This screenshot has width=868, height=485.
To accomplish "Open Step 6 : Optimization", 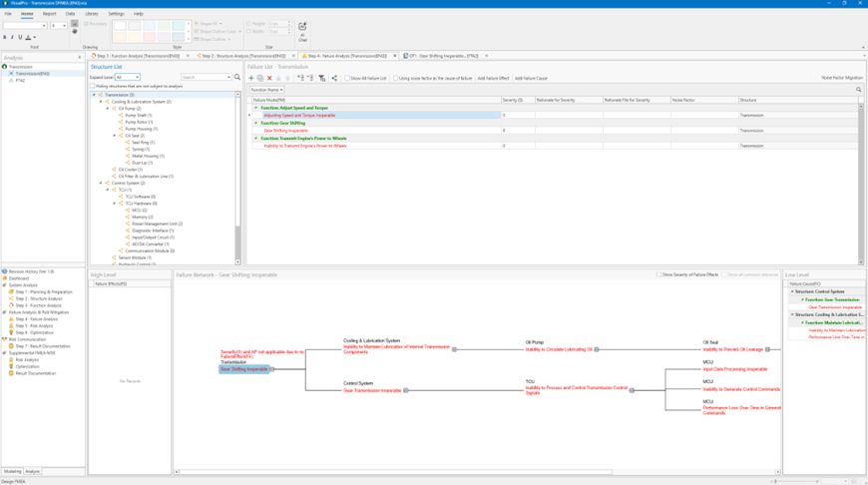I will [x=34, y=332].
